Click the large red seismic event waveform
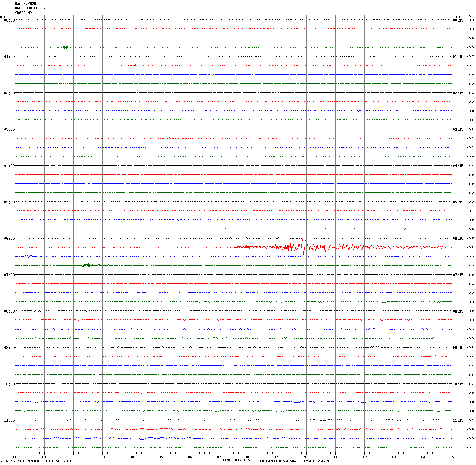The image size is (476, 465). coord(303,247)
